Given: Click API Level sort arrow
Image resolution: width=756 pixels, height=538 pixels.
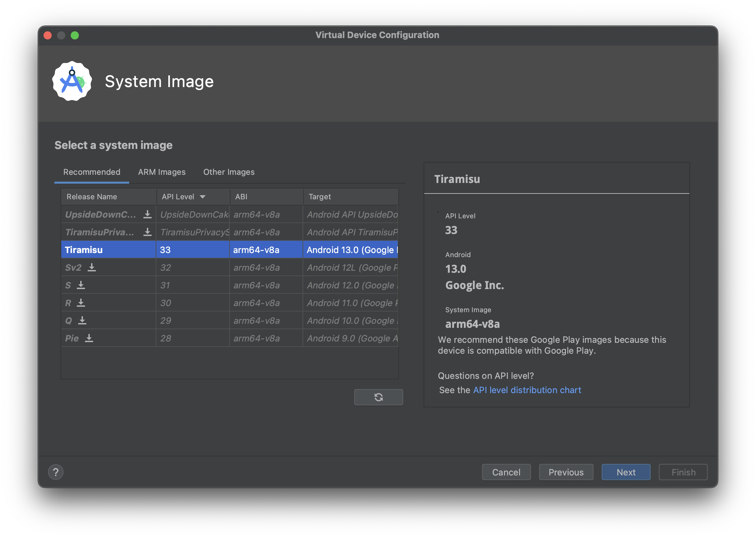Looking at the screenshot, I should tap(203, 197).
